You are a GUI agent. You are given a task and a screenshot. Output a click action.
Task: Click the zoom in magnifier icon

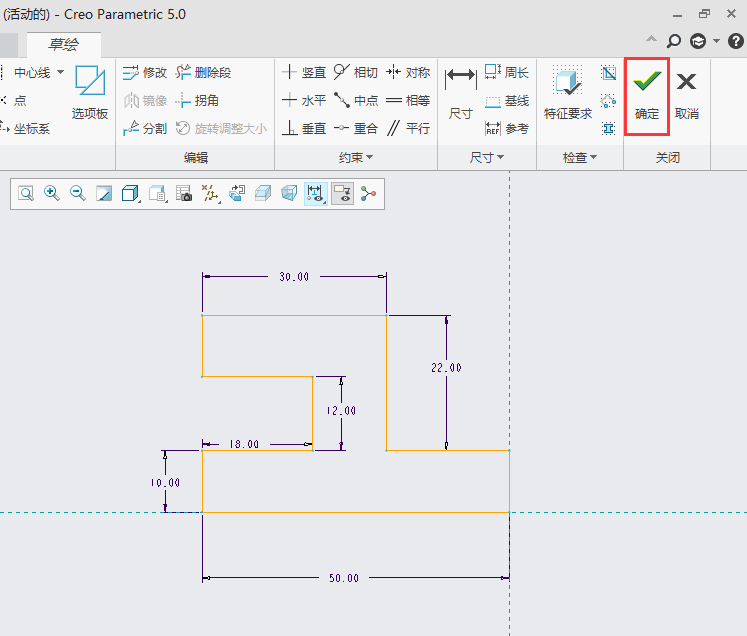point(51,194)
